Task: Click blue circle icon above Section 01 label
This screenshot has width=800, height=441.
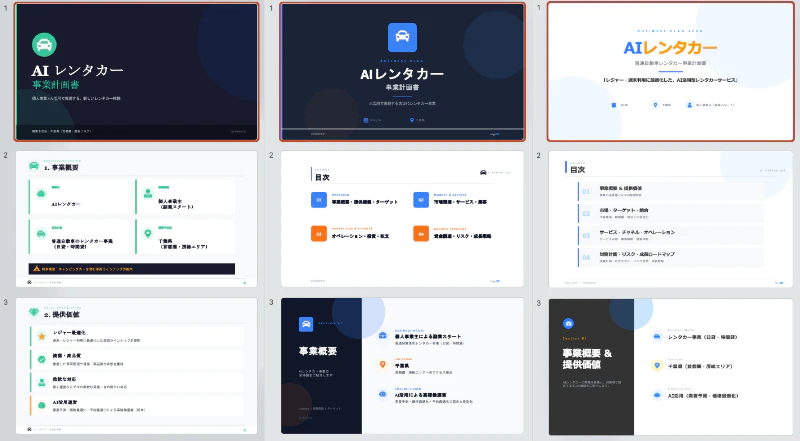Action: coord(568,324)
